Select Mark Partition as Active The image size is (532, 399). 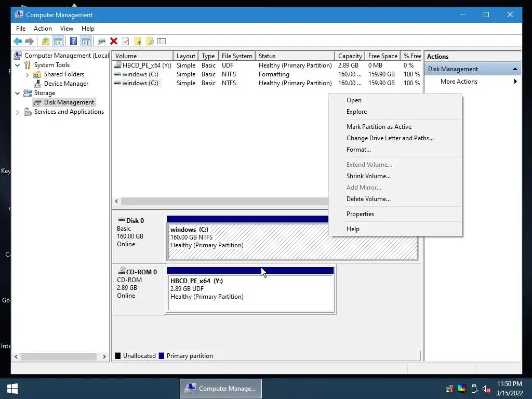(x=395, y=127)
